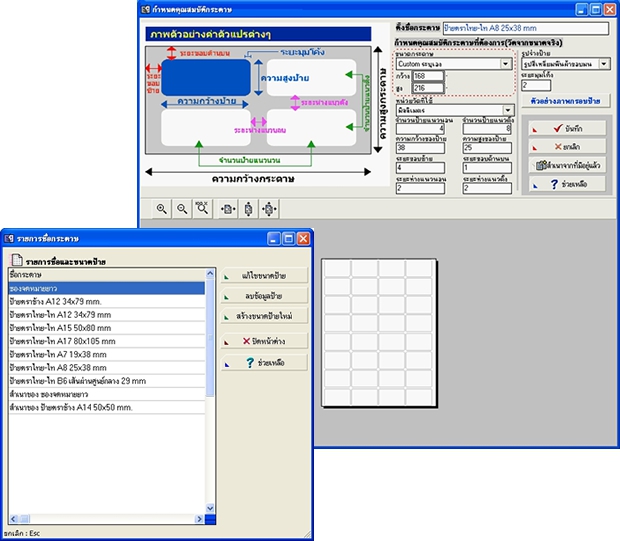Open the Custom paper size dropdown
The image size is (620, 541).
point(505,64)
